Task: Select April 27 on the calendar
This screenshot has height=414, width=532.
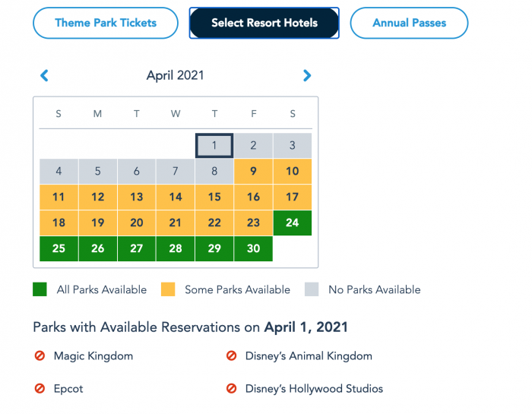Action: tap(136, 248)
